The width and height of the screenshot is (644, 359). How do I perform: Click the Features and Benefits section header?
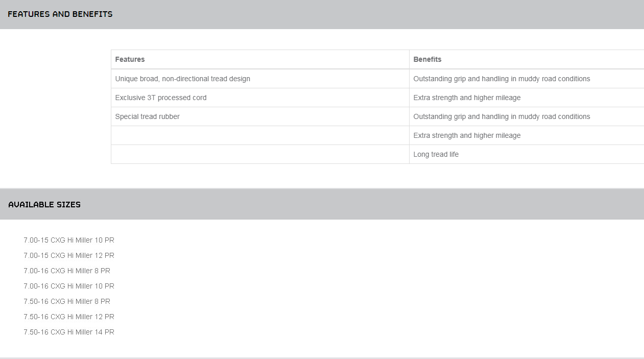(60, 14)
